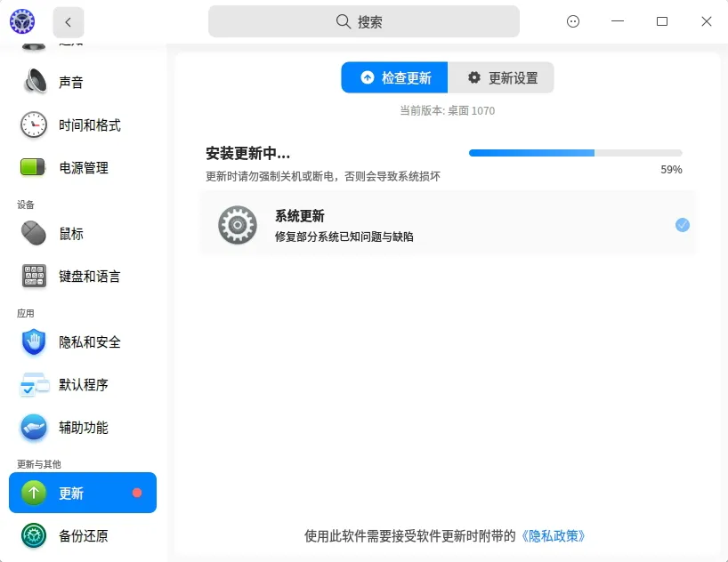This screenshot has height=562, width=728.
Task: Open 辅助功能 accessibility settings
Action: 83,428
